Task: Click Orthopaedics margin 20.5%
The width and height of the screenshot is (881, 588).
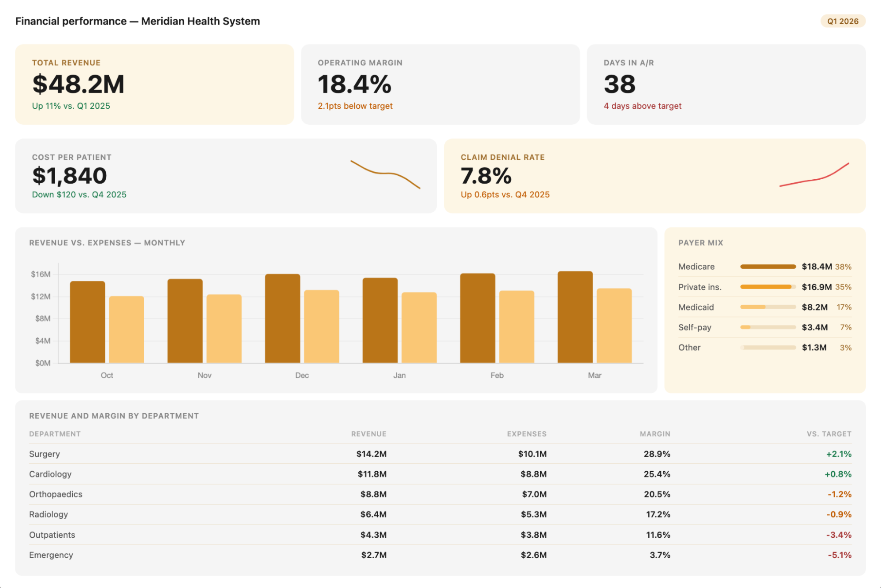Action: [x=657, y=494]
